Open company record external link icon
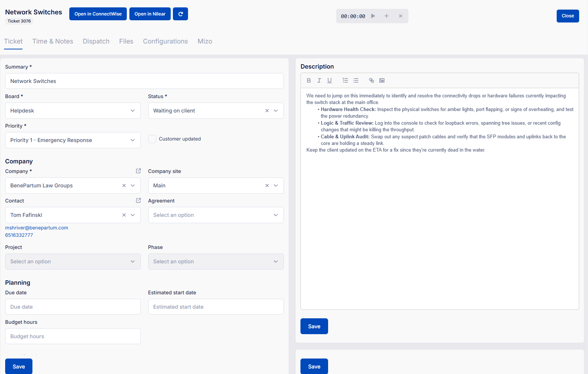This screenshot has width=588, height=374. (x=138, y=171)
